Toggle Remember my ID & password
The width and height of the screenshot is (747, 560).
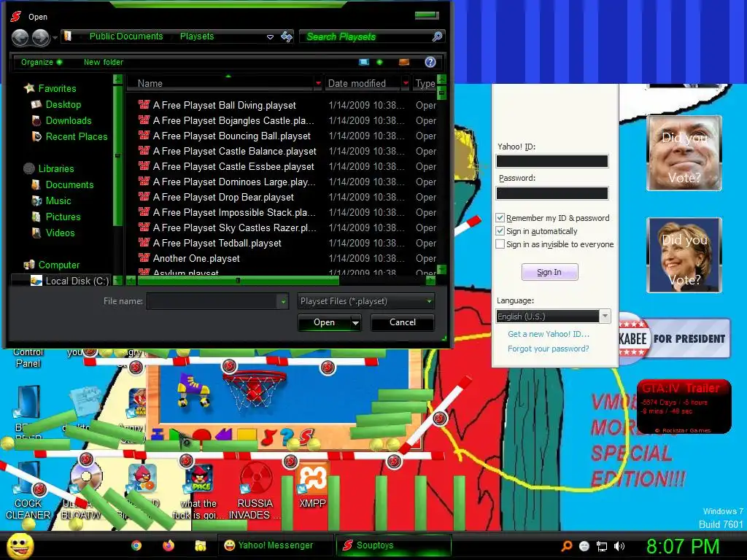[500, 218]
